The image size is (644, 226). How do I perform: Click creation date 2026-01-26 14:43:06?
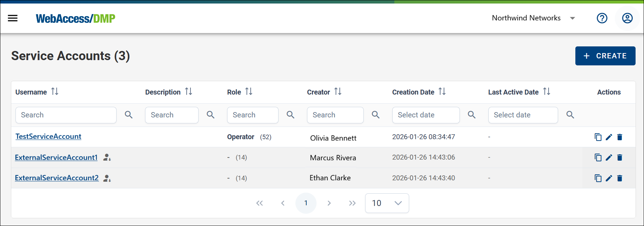(424, 157)
